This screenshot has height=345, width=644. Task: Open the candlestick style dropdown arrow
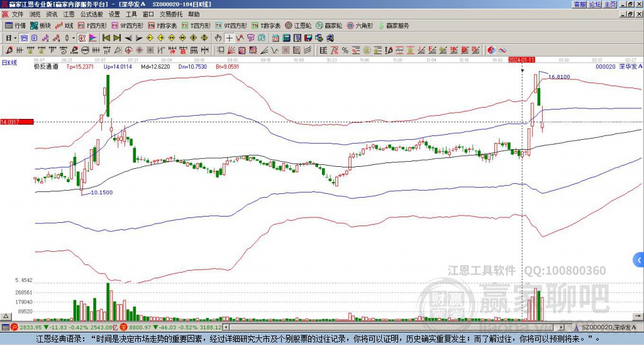point(74,38)
